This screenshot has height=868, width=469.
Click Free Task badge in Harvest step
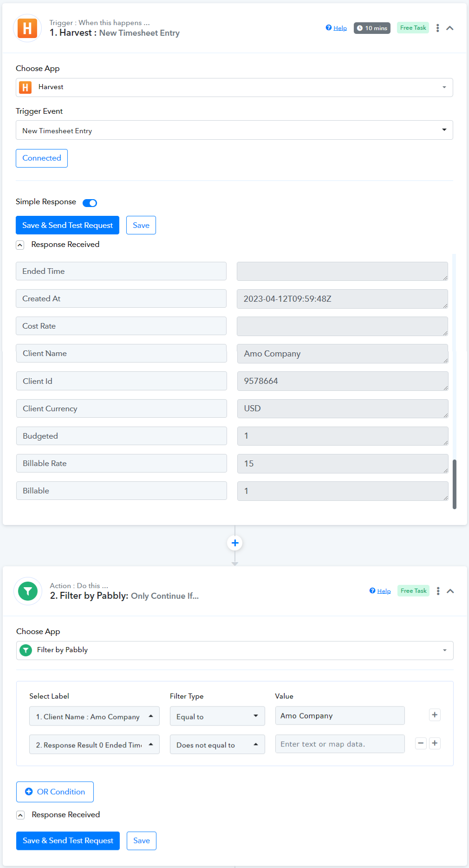pos(413,28)
